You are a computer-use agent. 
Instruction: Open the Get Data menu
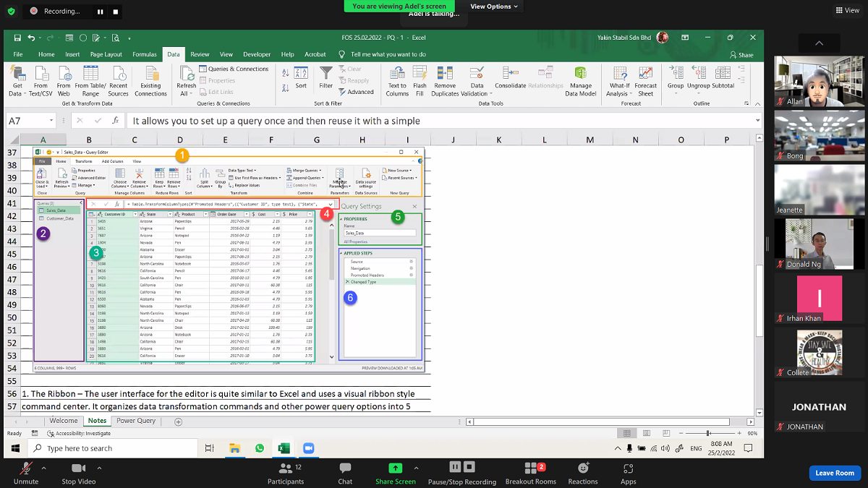pos(16,80)
